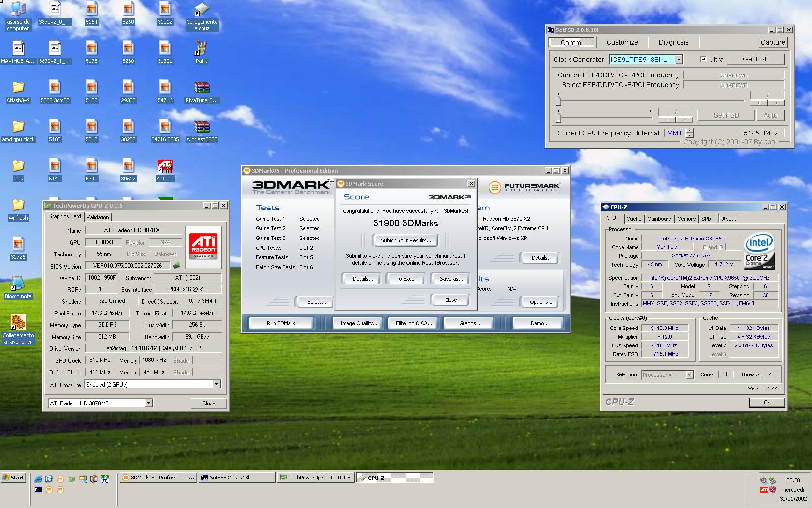Screen dimensions: 812x508
Task: Open the 5164 result file icon
Action: (91, 13)
